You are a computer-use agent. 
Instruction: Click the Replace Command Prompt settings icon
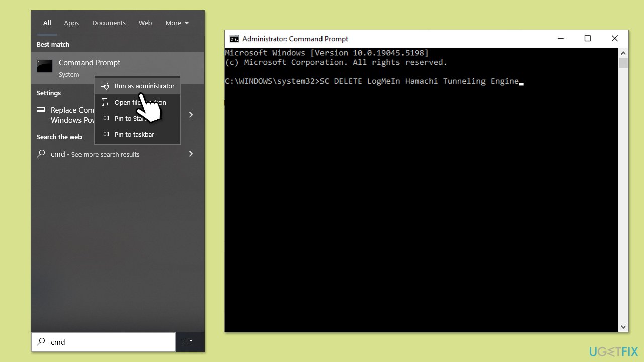(x=41, y=110)
